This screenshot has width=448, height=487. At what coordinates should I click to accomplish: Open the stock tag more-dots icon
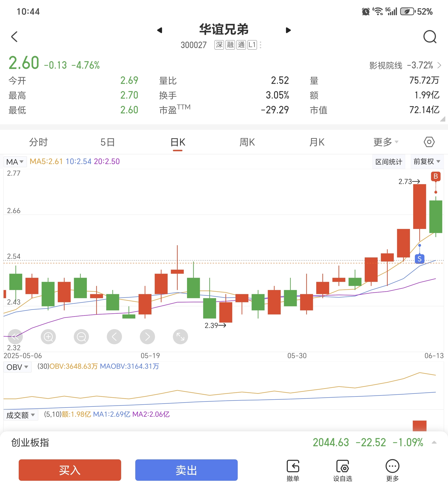261,45
